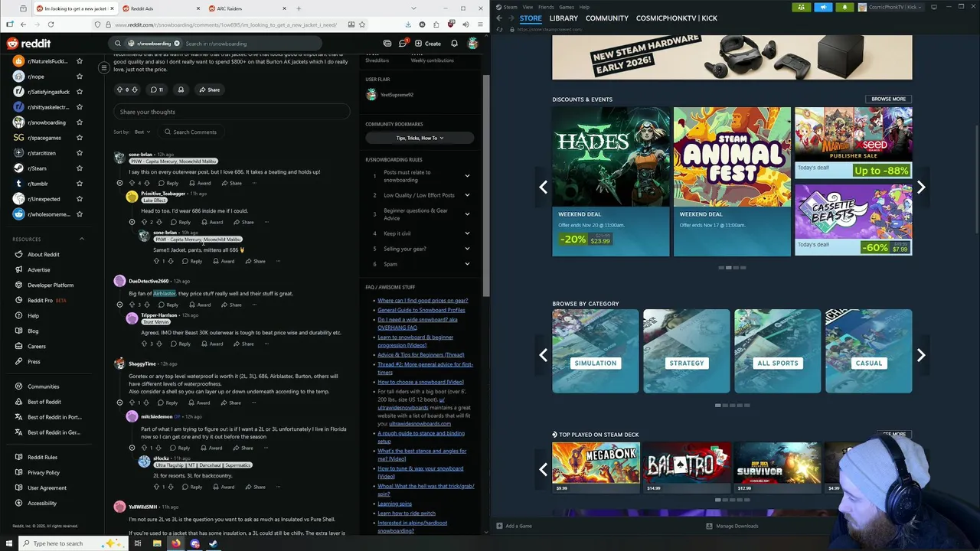Screen dimensions: 980x551
Task: Upvote sone-brian's top comment
Action: (x=132, y=183)
